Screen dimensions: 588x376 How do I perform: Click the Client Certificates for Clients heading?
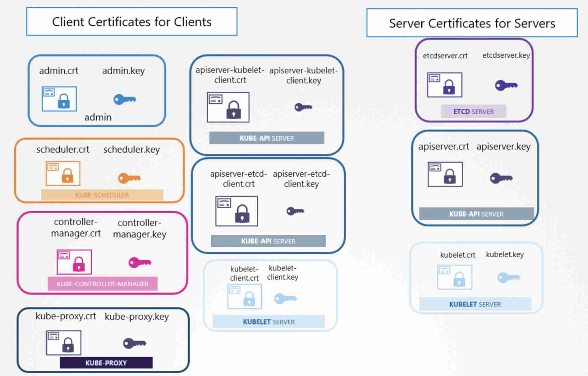point(132,22)
